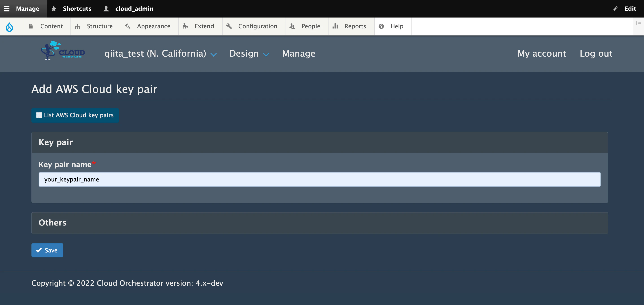This screenshot has width=644, height=305.
Task: Open My account page
Action: pos(541,53)
